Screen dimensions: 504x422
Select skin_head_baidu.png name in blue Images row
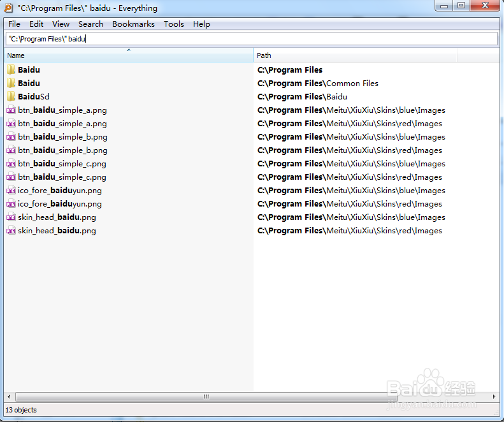pos(57,217)
